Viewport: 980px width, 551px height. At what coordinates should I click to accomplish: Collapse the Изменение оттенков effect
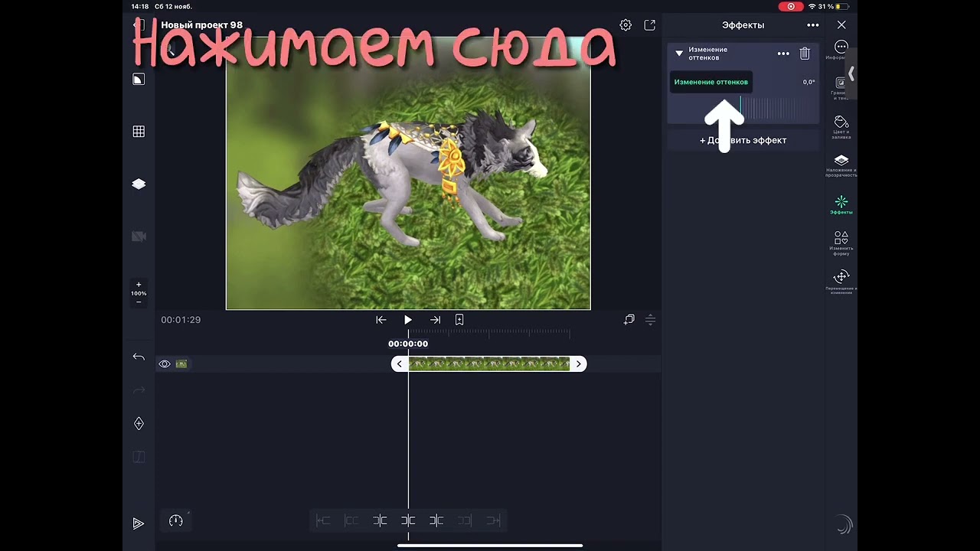coord(679,54)
